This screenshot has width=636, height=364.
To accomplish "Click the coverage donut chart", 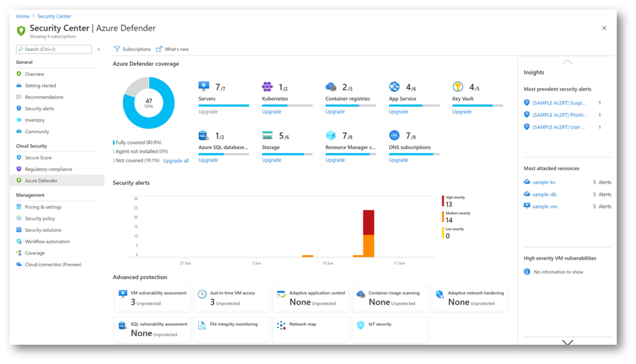I will tap(149, 103).
